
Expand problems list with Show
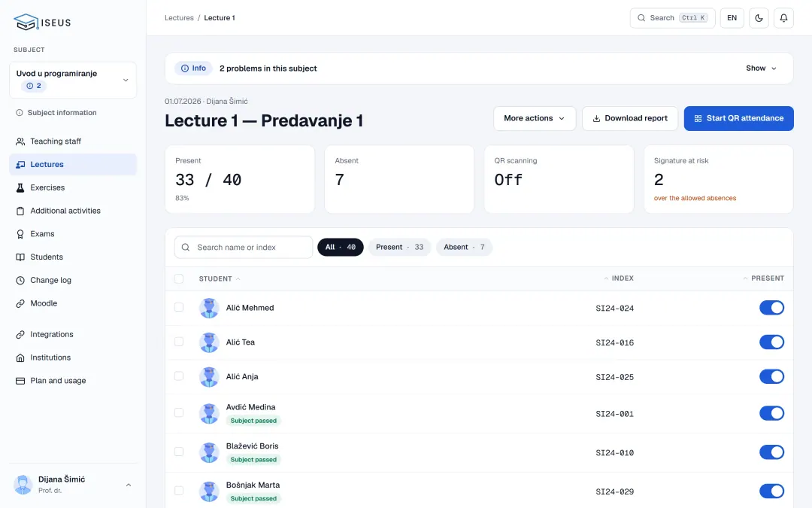(761, 68)
